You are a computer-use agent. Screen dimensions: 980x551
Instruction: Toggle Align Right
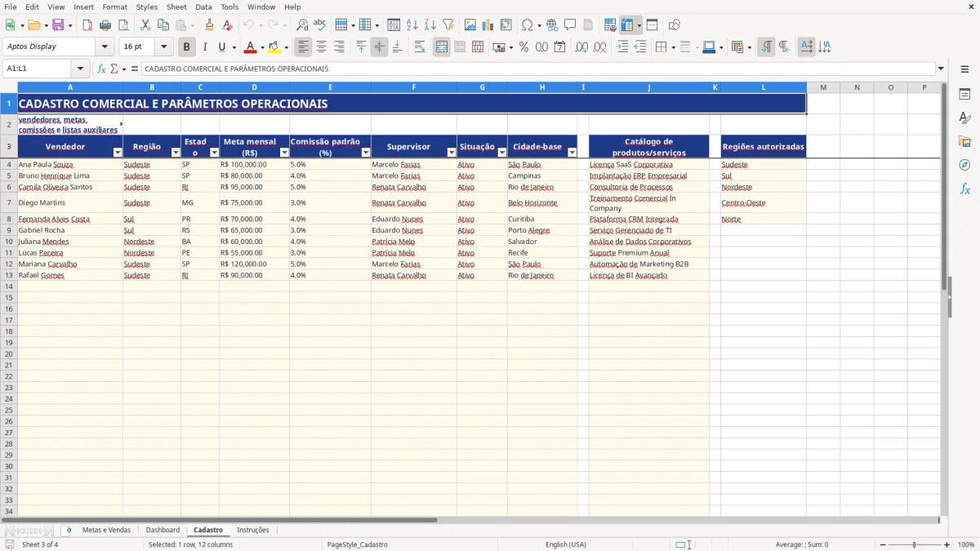339,47
